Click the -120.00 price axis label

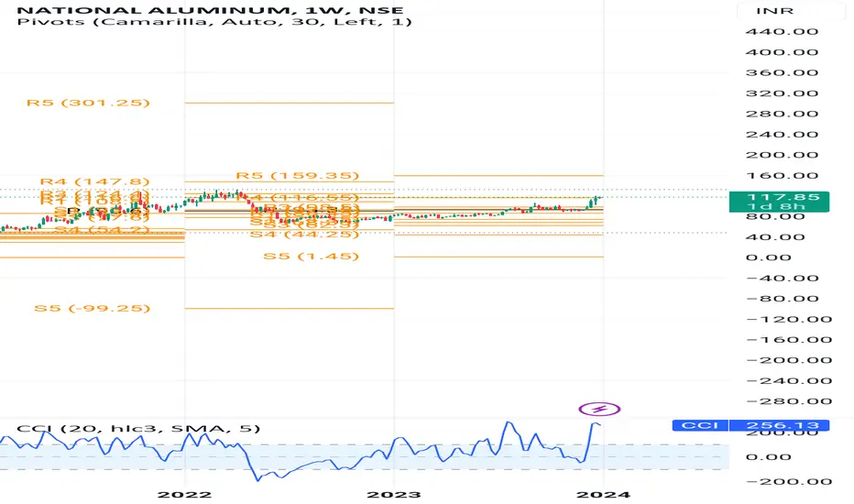point(789,319)
